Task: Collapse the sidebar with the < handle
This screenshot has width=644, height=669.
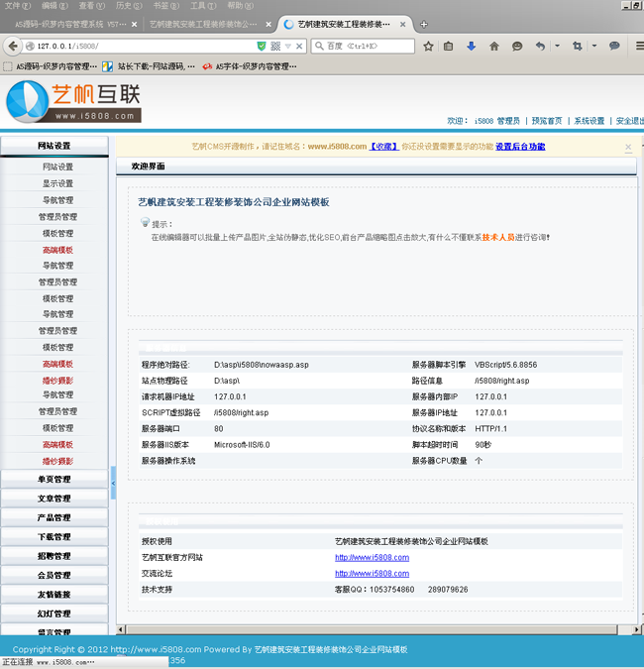Action: (x=114, y=483)
